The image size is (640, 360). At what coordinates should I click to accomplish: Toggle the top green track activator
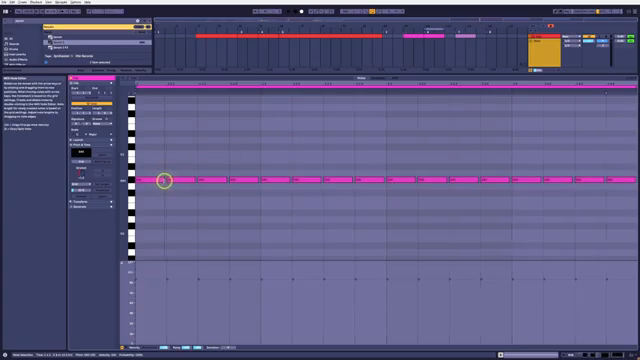coord(631,37)
